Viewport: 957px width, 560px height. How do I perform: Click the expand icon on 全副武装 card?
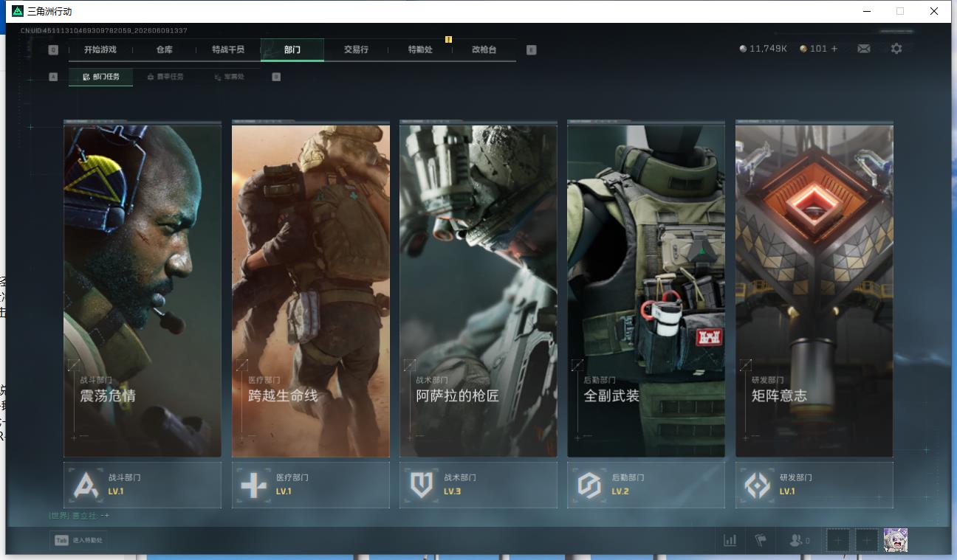click(x=577, y=364)
